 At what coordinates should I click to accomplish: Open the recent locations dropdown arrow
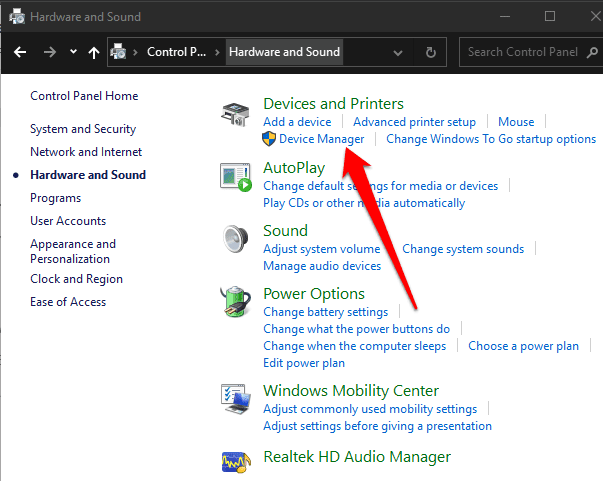click(x=74, y=52)
